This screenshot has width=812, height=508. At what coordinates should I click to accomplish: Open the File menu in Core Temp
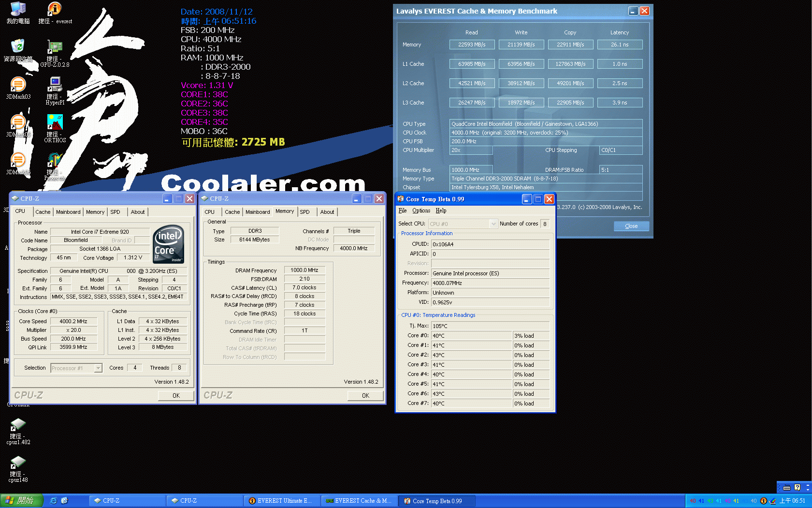point(403,210)
